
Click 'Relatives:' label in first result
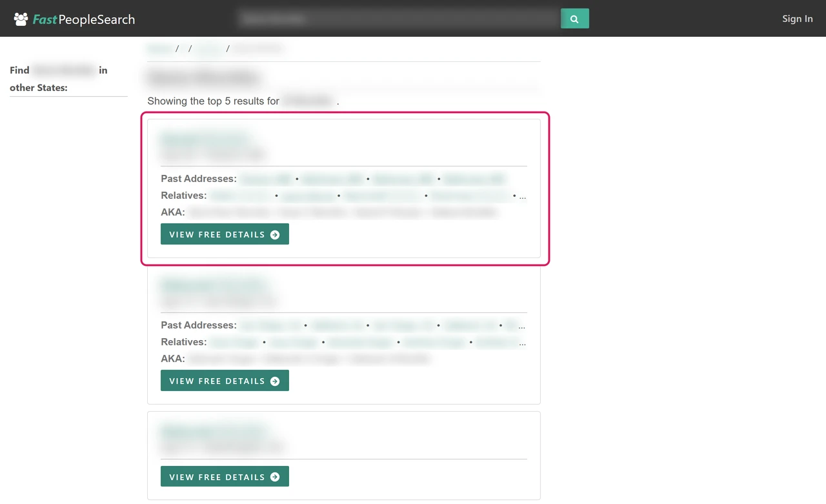[184, 196]
